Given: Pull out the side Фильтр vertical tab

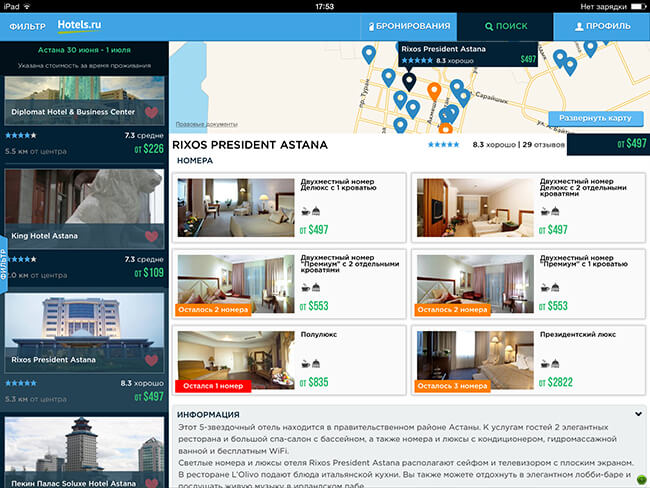Looking at the screenshot, I should [x=4, y=264].
